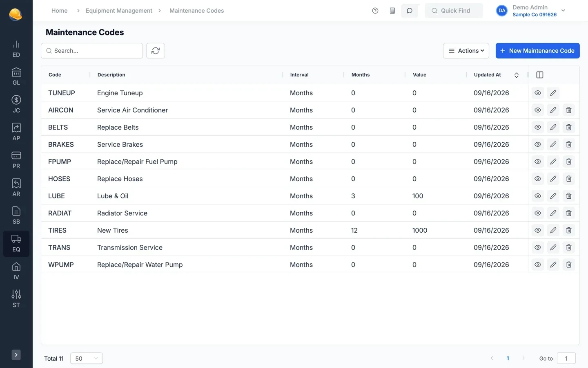View the TUNEUP record eye icon
Image resolution: width=588 pixels, height=368 pixels.
pyautogui.click(x=538, y=93)
